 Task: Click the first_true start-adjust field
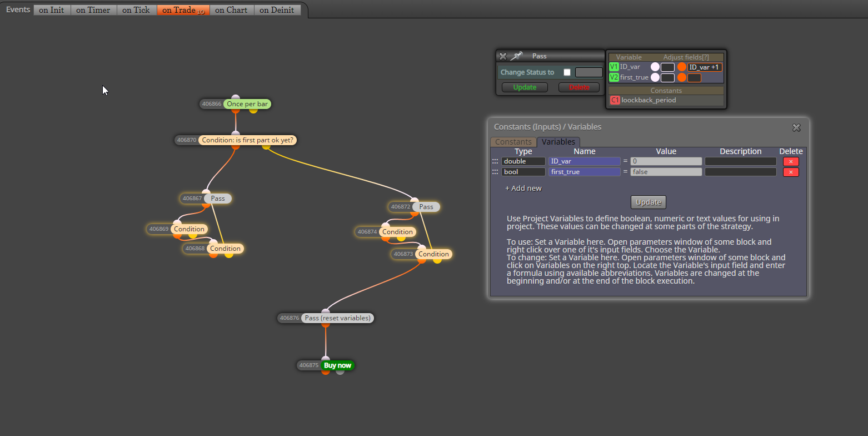click(x=667, y=77)
